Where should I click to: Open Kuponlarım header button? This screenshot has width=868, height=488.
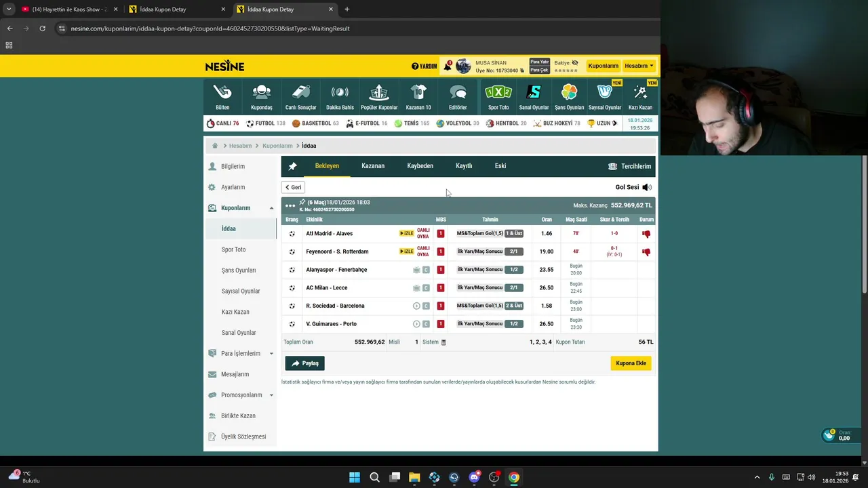coord(603,66)
